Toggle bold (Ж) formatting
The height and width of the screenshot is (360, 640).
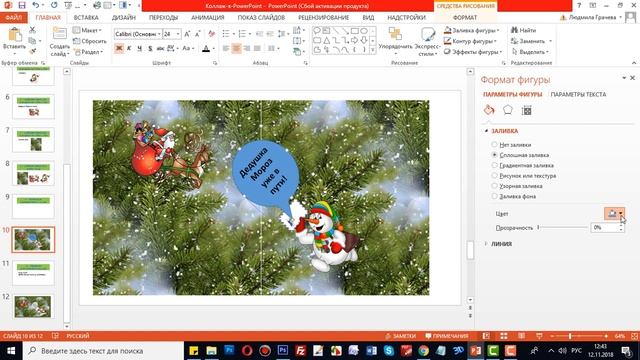click(119, 48)
